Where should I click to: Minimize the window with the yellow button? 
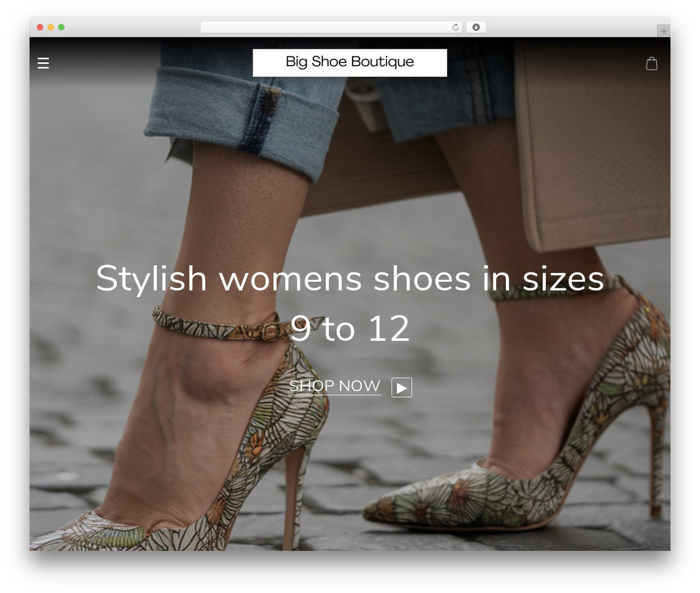point(51,27)
